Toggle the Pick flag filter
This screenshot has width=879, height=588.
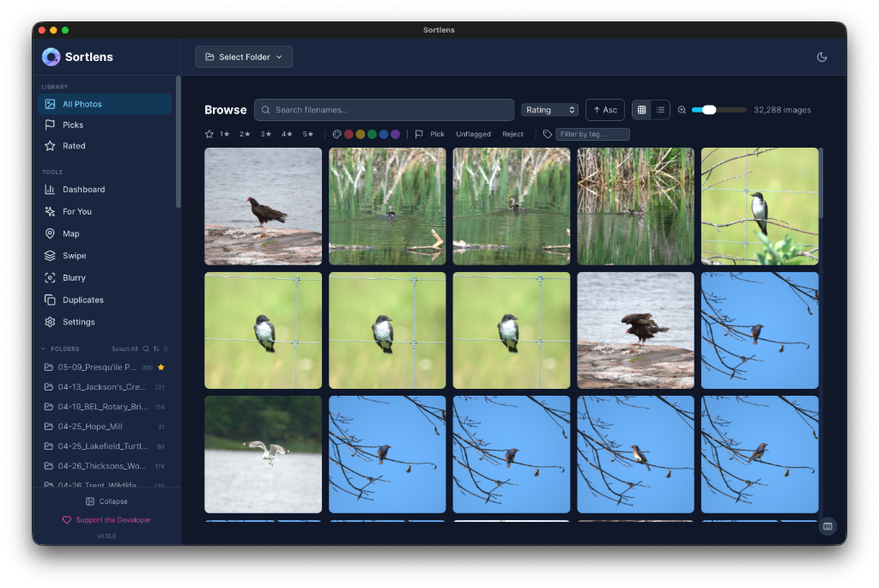437,134
